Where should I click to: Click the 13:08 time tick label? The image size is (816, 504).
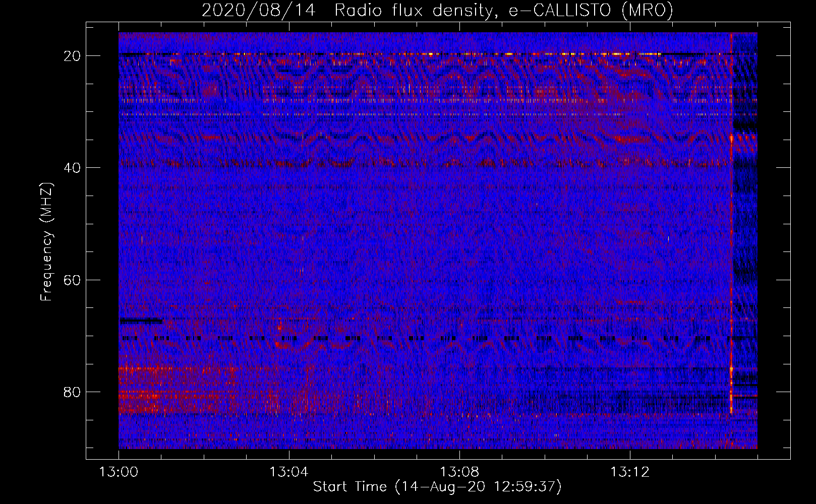coord(459,472)
